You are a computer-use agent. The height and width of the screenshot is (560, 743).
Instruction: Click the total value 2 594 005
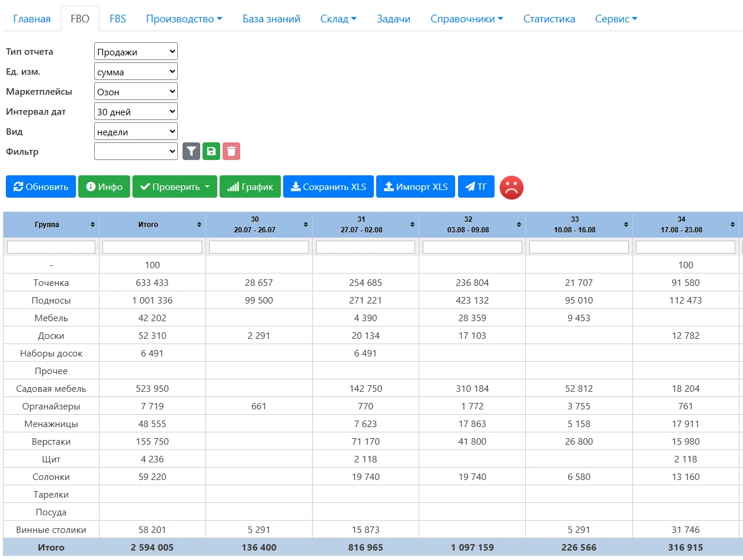click(152, 547)
